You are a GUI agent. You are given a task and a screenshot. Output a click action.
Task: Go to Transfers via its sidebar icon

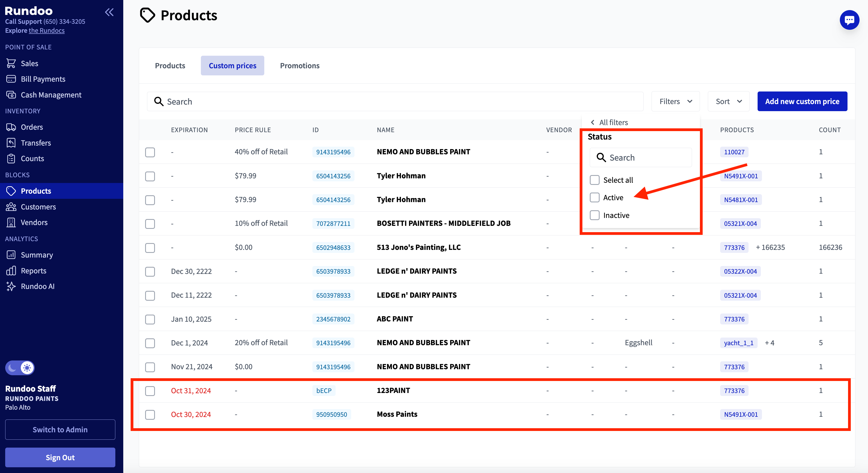click(x=11, y=143)
